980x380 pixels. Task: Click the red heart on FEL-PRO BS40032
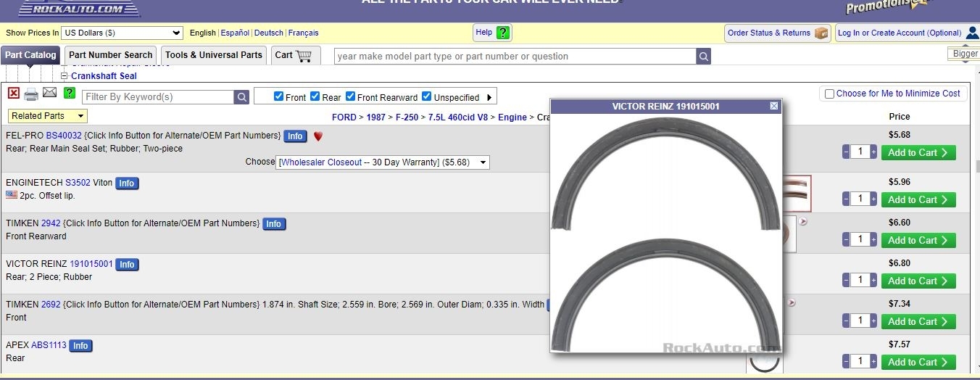click(317, 136)
